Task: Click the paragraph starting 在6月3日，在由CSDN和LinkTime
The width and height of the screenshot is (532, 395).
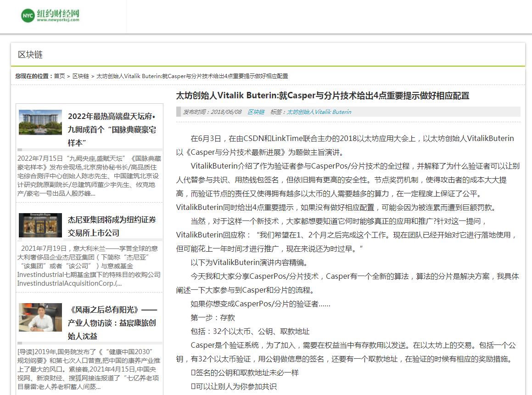Action: coord(345,145)
